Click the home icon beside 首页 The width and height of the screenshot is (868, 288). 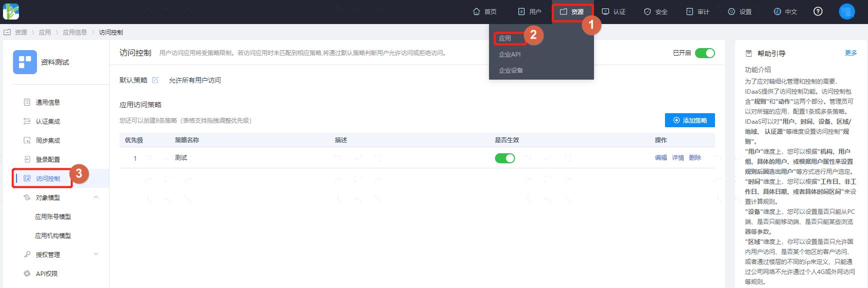(x=476, y=12)
